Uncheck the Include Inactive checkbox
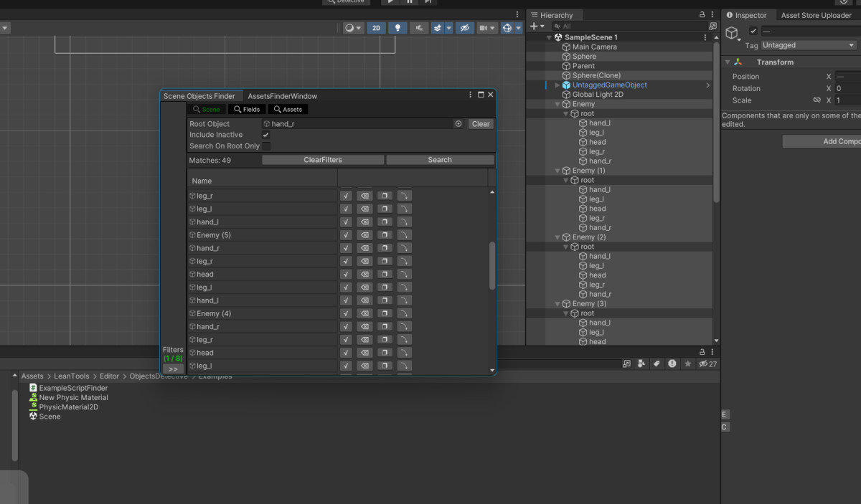 pos(266,135)
